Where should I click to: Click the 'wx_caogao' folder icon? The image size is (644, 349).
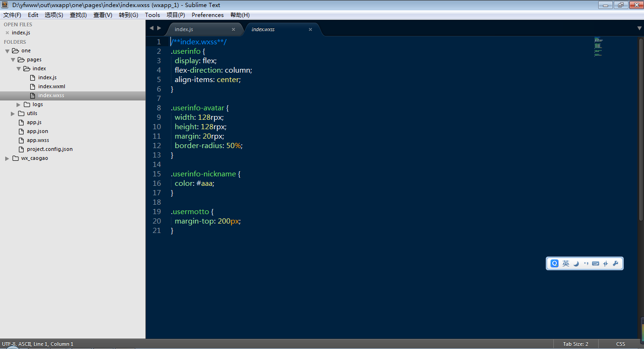tap(16, 158)
